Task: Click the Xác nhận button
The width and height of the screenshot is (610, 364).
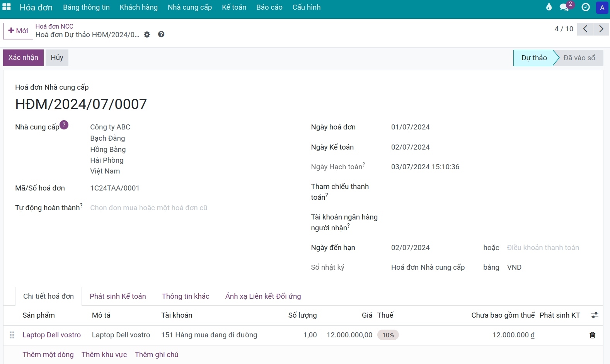Action: tap(23, 58)
